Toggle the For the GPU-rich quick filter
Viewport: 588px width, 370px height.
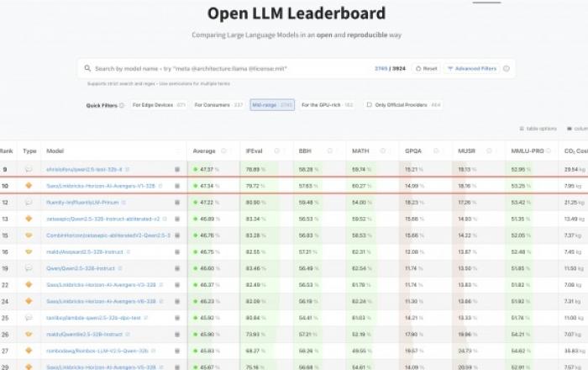328,105
